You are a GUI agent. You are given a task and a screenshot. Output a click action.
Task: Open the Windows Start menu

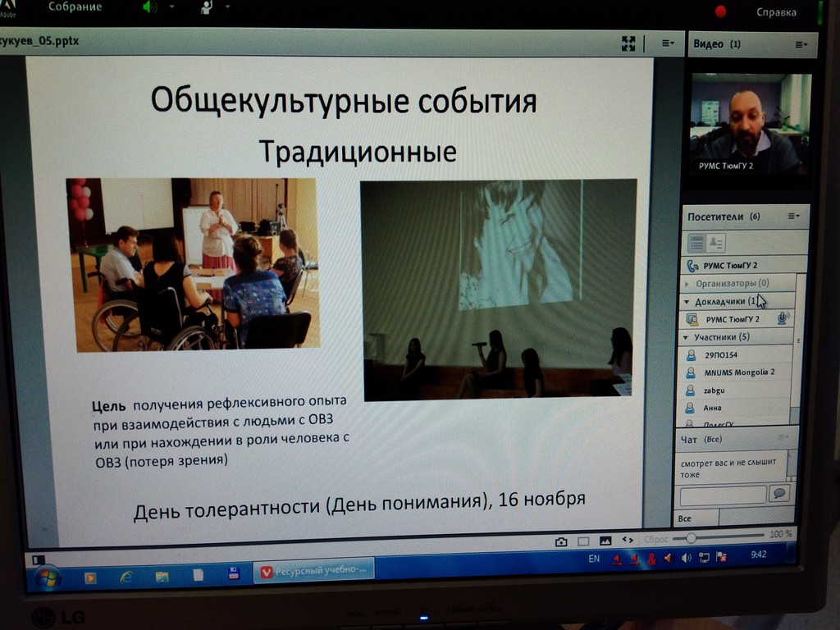tap(48, 578)
